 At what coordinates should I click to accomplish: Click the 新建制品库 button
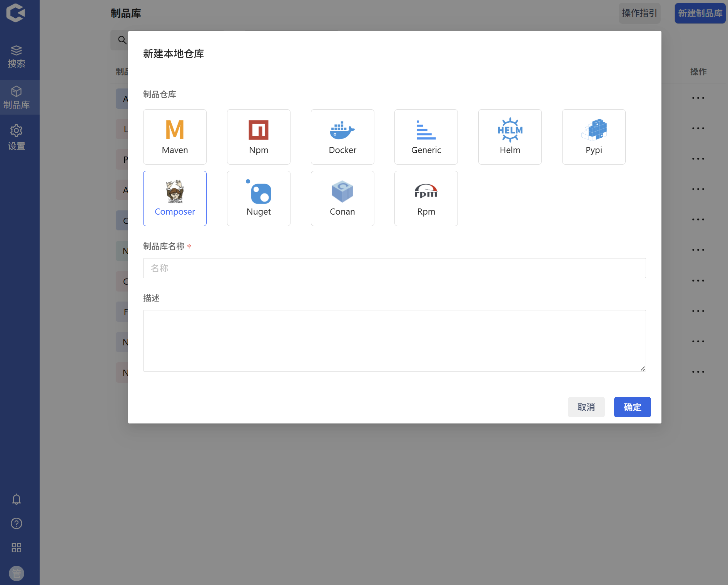pyautogui.click(x=700, y=13)
